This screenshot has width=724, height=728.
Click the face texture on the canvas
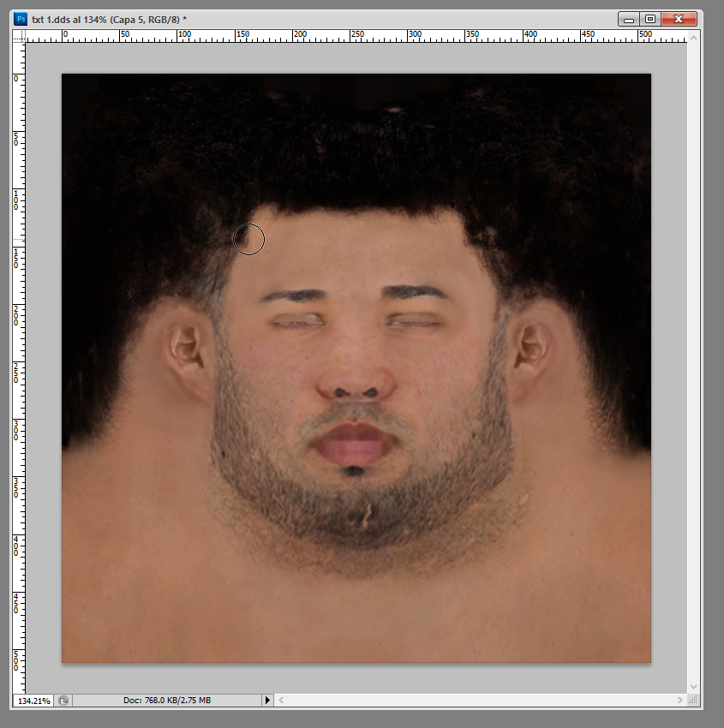point(356,367)
